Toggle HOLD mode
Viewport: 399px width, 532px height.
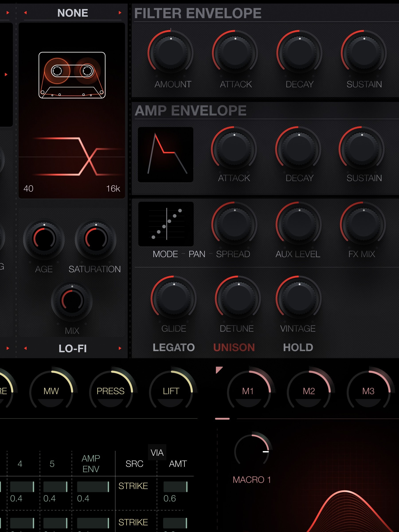pos(298,347)
